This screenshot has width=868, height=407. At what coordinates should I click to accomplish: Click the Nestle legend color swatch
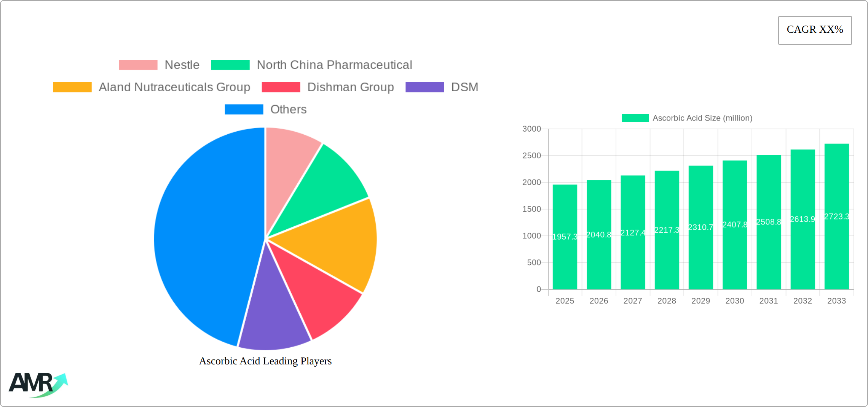pyautogui.click(x=138, y=65)
